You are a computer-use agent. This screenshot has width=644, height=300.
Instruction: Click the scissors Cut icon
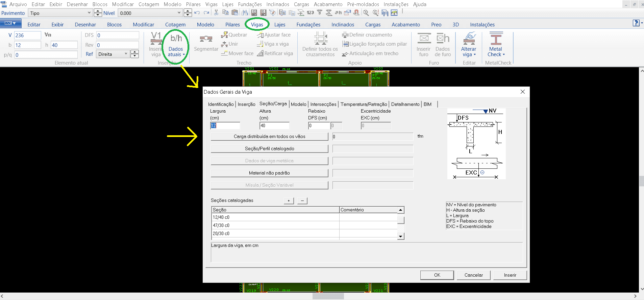click(216, 13)
